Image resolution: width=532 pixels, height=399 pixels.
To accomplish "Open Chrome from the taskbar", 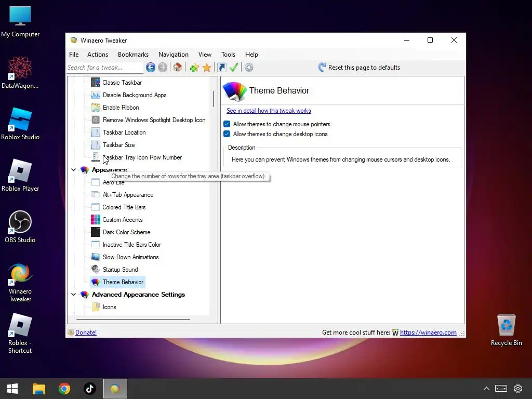I will coord(64,389).
